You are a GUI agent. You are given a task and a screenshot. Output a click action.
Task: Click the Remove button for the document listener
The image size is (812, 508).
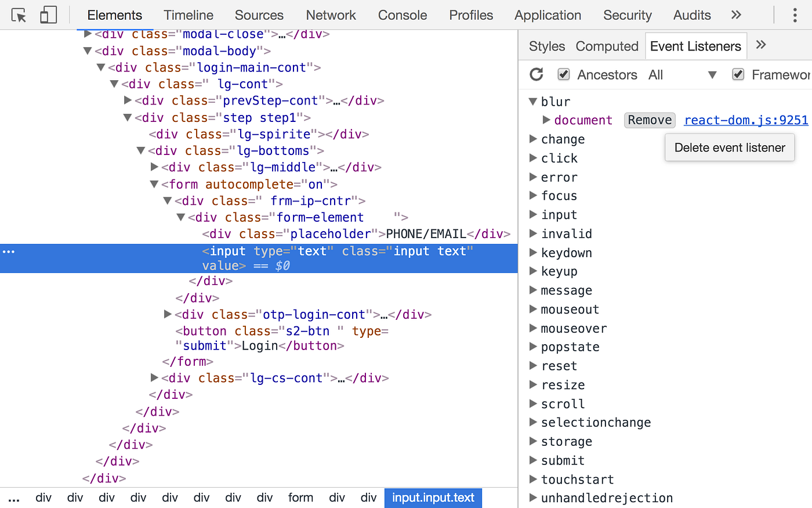point(649,120)
